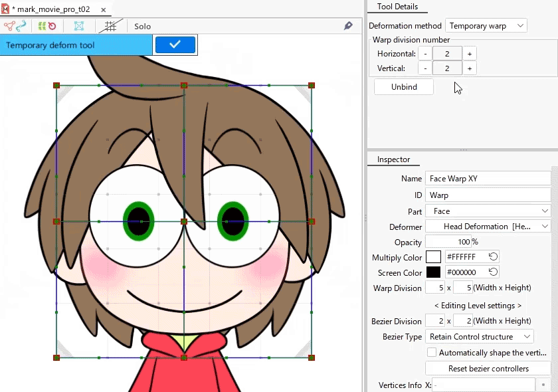Screen dimensions: 558x392
Task: Switch to the mark_movie_pro_t02 document tab
Action: (50, 9)
